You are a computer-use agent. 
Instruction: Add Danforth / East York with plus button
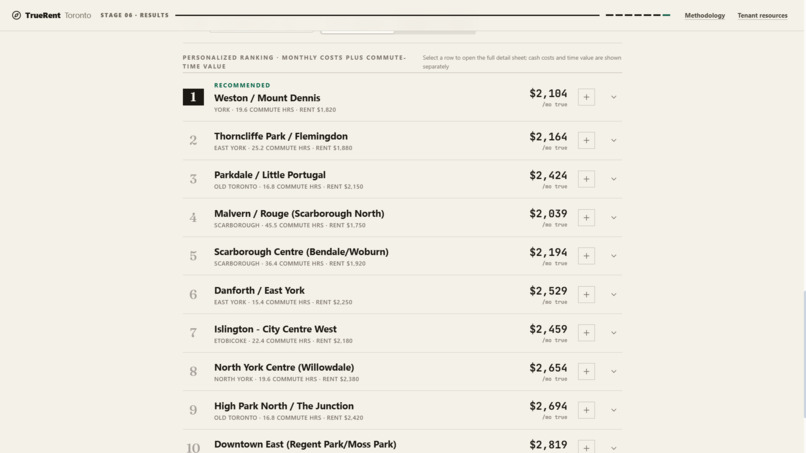point(586,295)
